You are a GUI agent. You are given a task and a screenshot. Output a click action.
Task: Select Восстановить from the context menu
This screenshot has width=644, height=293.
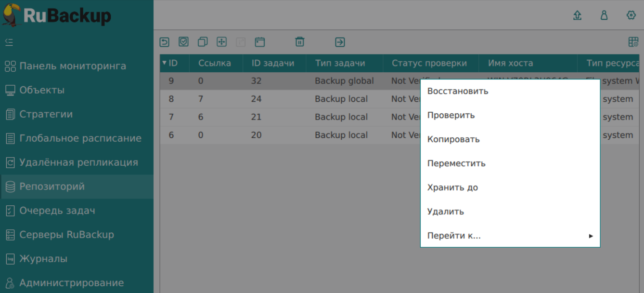[x=458, y=91]
